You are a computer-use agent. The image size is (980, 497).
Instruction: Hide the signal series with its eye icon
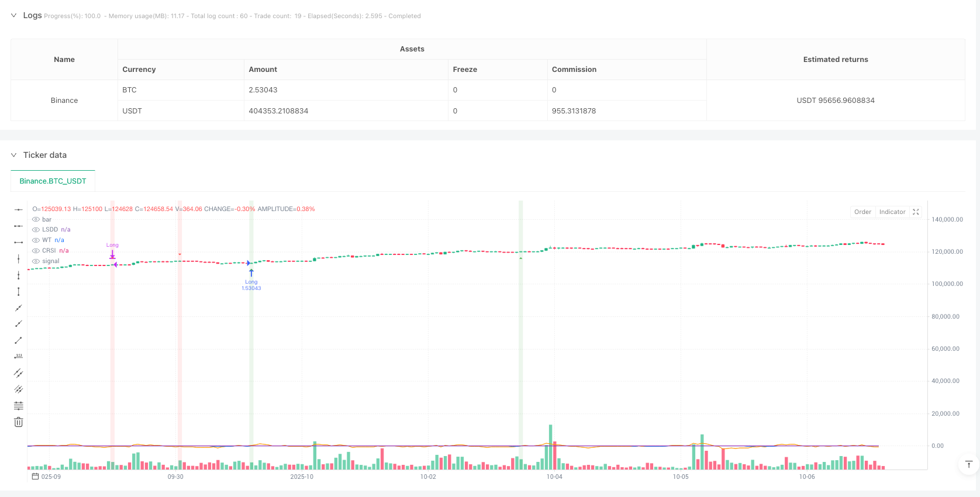(36, 261)
